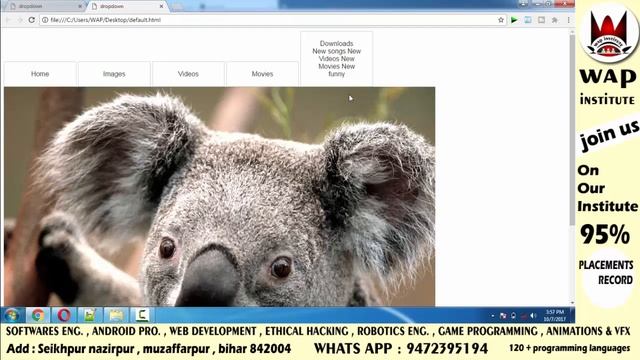The height and width of the screenshot is (360, 640).
Task: Bookmark this page with the star icon
Action: [501, 20]
